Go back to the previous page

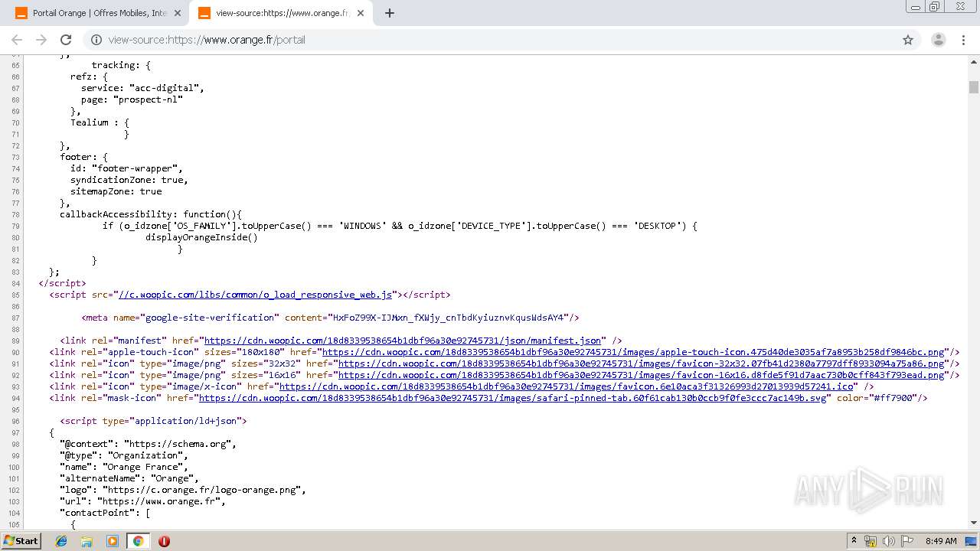(x=17, y=40)
